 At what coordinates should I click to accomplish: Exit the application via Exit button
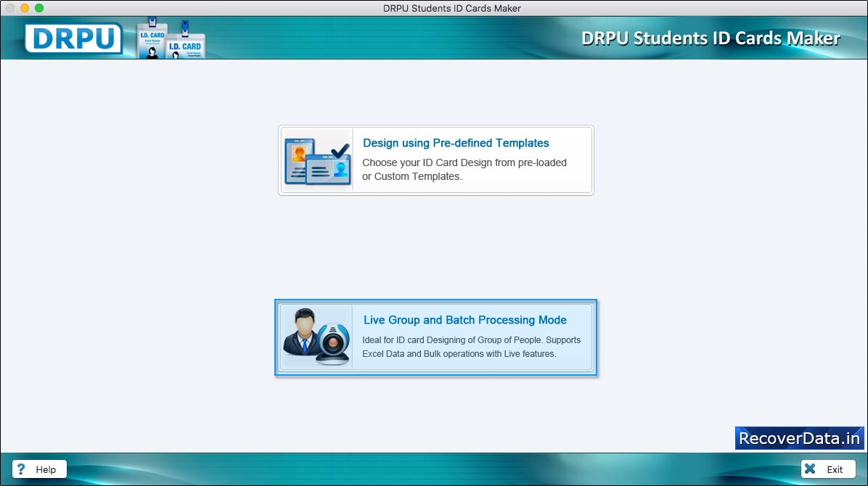click(828, 469)
